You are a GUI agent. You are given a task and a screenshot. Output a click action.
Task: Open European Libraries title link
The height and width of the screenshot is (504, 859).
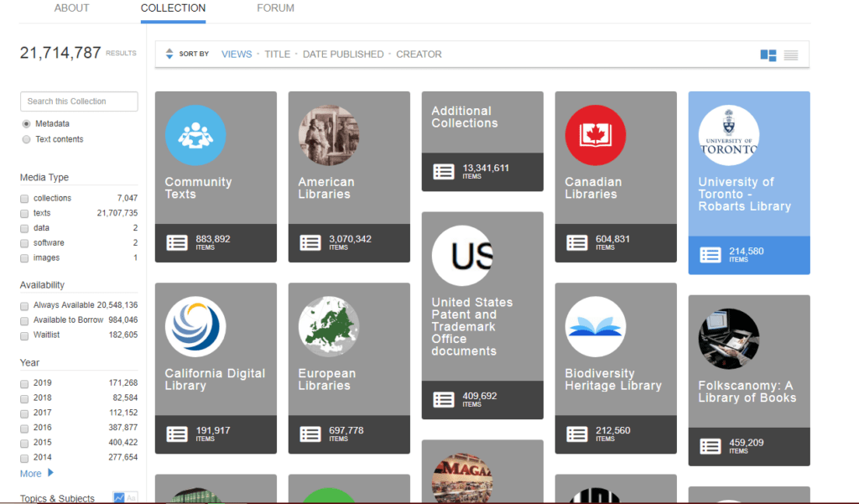[327, 379]
